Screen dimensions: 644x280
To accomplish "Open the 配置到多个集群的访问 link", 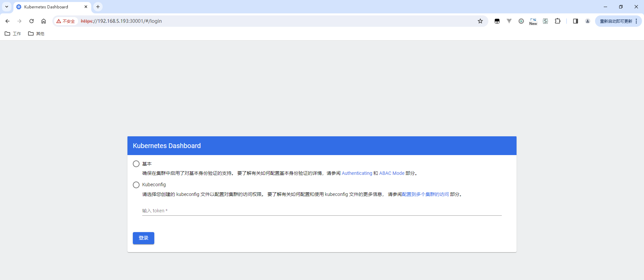I will [425, 194].
